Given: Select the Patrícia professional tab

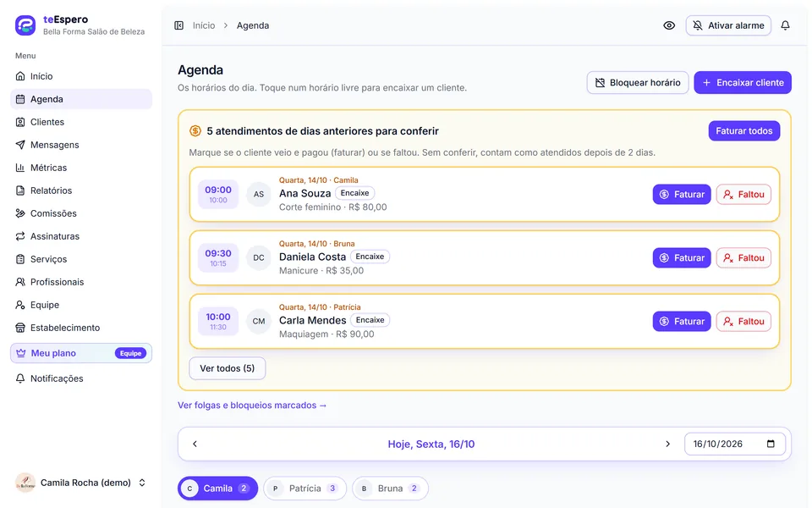Looking at the screenshot, I should 304,489.
